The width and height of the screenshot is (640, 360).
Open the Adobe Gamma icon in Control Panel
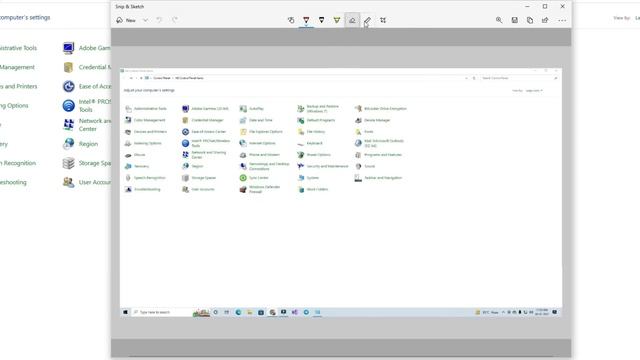pos(69,48)
